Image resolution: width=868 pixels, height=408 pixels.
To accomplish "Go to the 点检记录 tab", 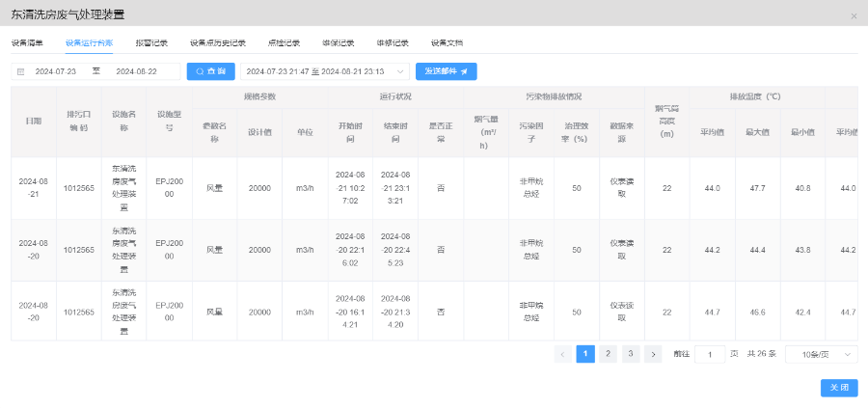I will tap(284, 43).
